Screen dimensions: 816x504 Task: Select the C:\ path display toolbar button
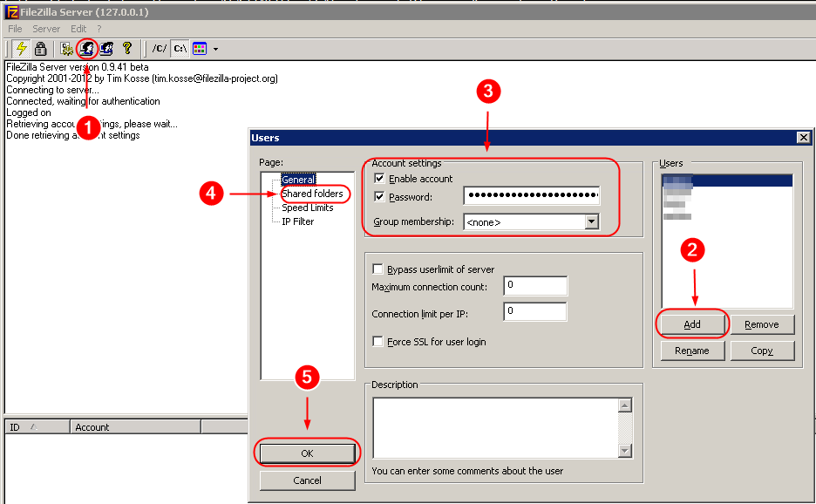pos(180,49)
